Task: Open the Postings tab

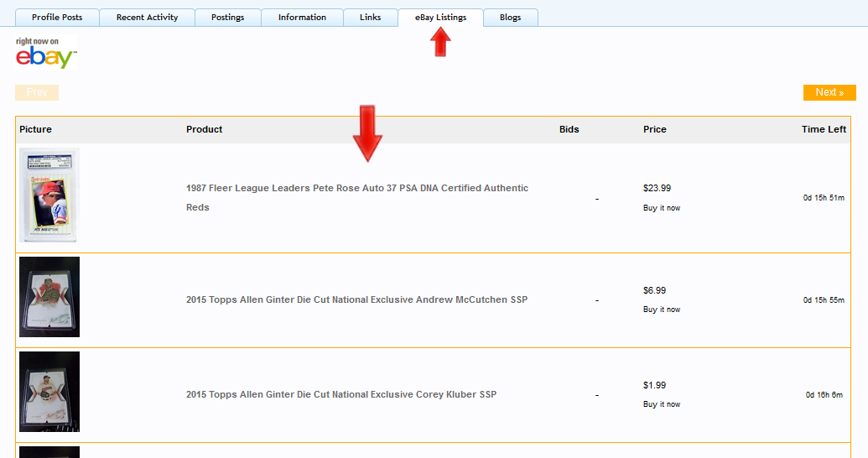Action: click(x=227, y=17)
